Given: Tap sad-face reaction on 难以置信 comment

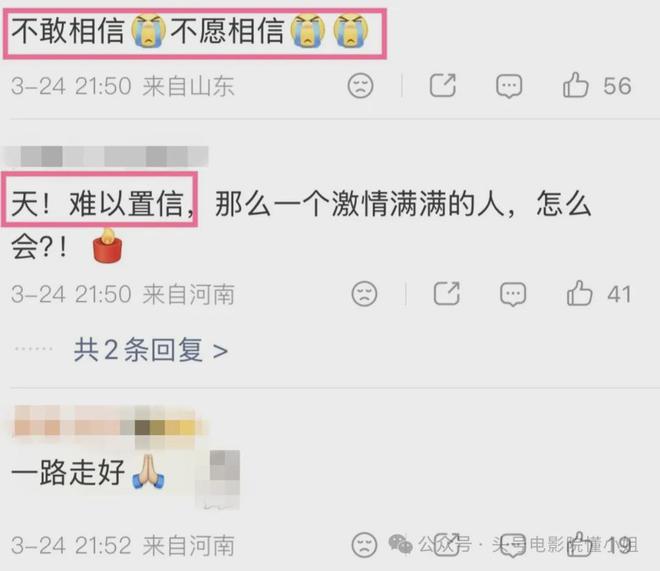Looking at the screenshot, I should point(364,293).
